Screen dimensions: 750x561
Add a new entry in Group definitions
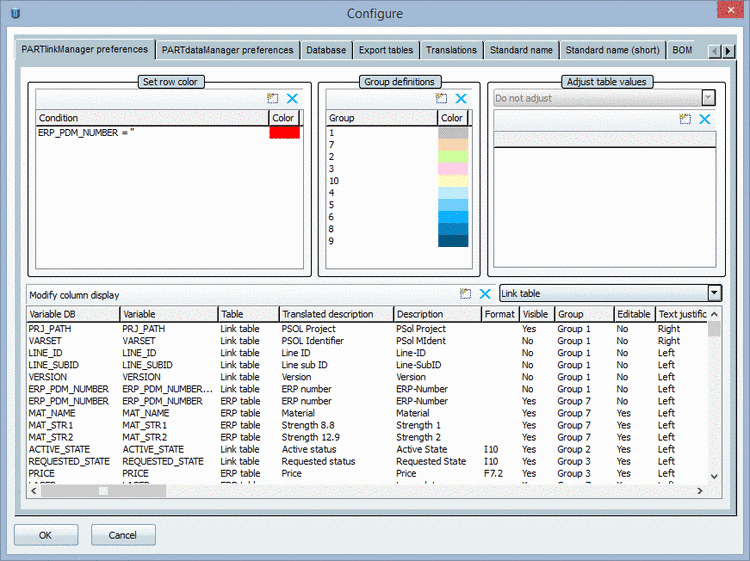pyautogui.click(x=441, y=98)
